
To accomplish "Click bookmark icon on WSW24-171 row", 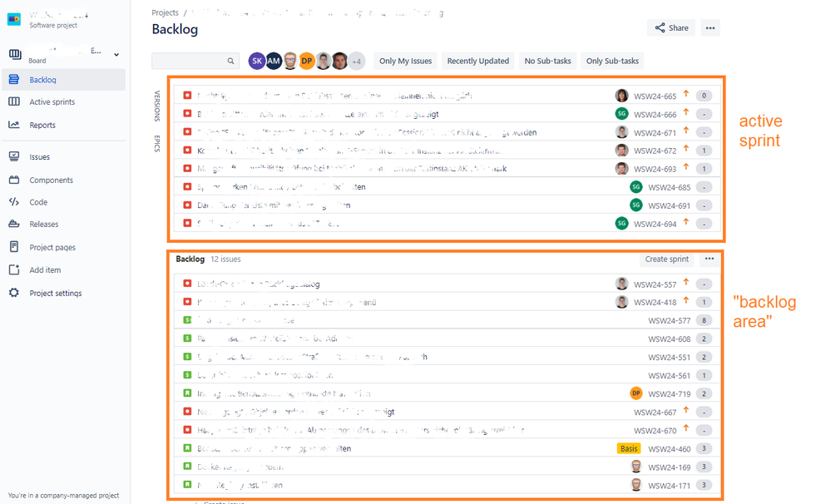I will [187, 484].
